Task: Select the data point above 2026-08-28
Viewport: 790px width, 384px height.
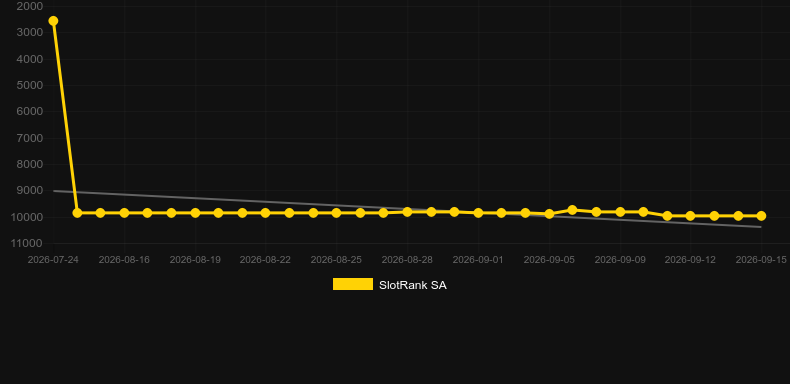Action: [x=407, y=212]
